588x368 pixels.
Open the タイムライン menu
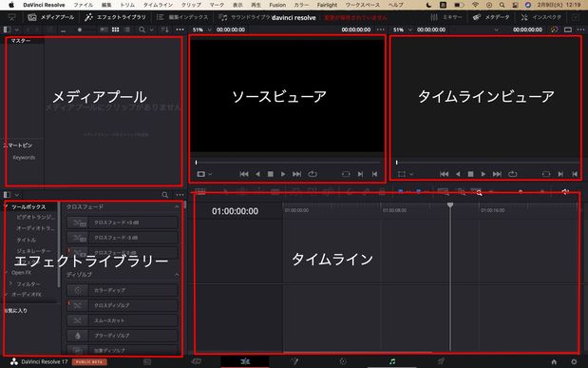pos(158,5)
